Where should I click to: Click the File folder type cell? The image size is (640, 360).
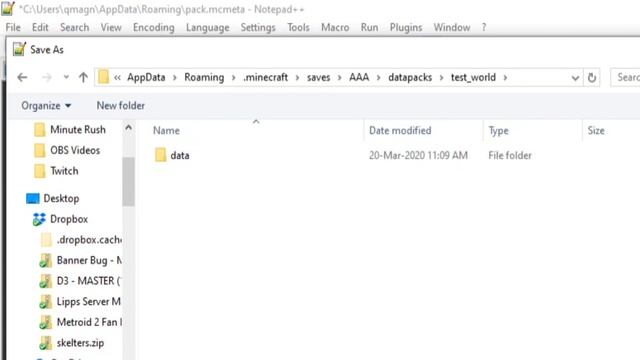[x=510, y=156]
